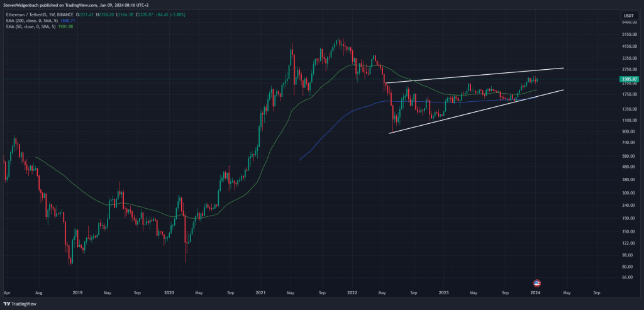Click the 1100.00 price axis label

628,120
